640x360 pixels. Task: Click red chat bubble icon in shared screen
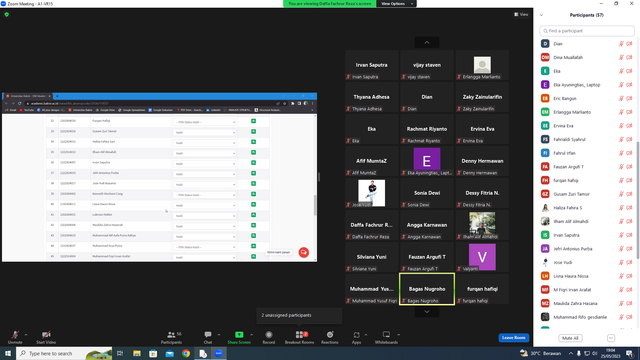(304, 252)
